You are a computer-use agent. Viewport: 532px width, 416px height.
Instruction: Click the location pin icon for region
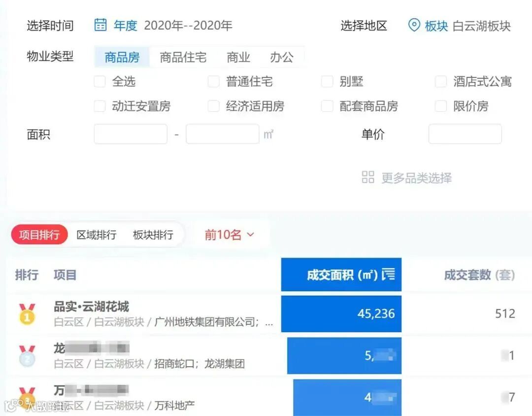point(414,25)
